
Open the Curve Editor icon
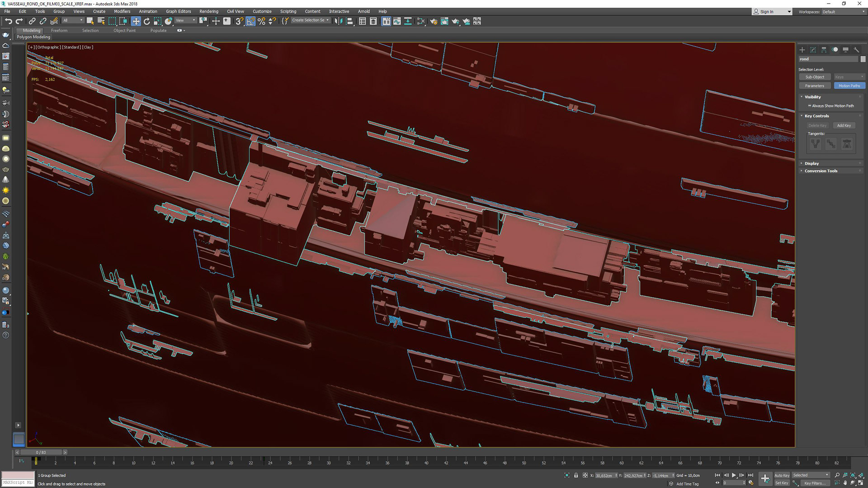click(x=397, y=21)
